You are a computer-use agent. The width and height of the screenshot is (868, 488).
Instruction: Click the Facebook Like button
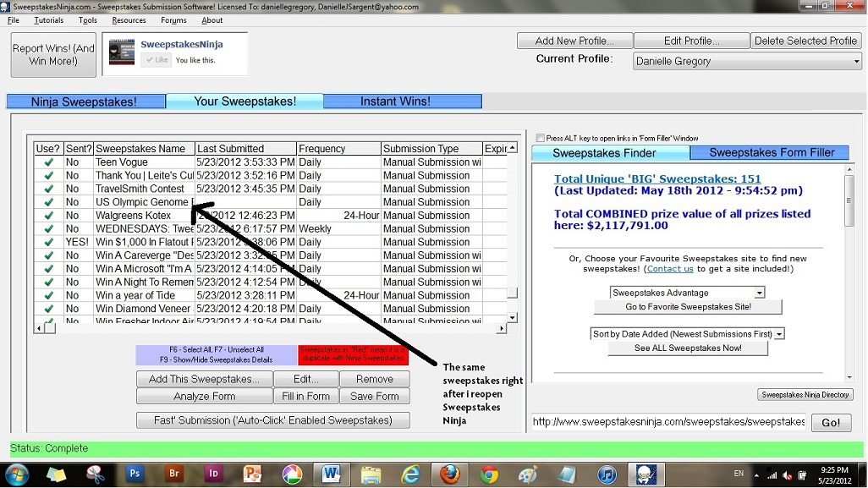(157, 60)
